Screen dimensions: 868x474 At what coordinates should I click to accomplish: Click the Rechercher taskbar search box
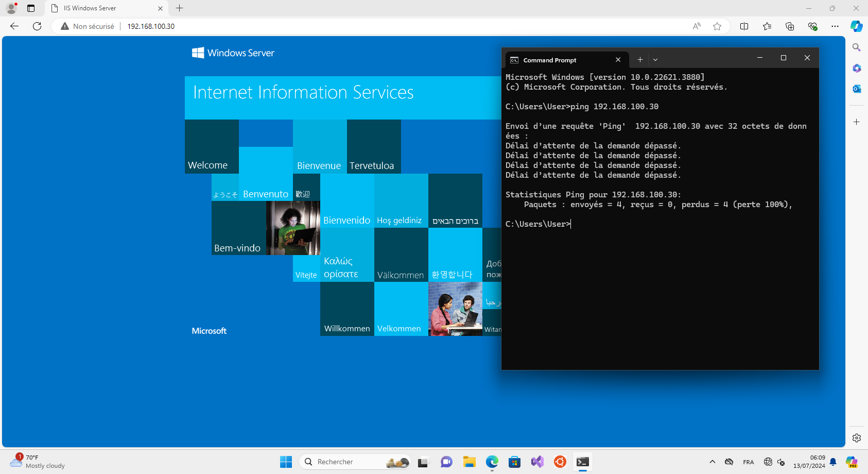coord(355,462)
